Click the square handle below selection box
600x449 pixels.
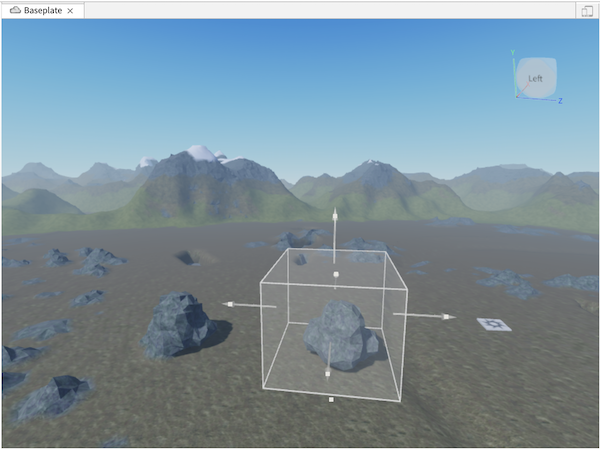pos(331,400)
